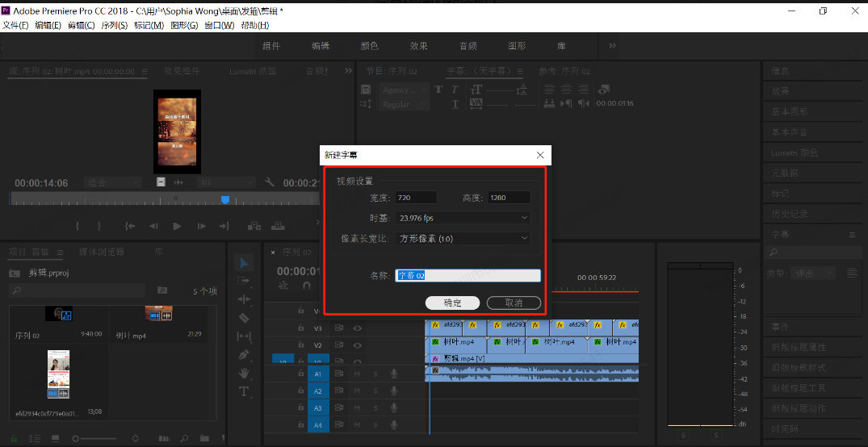Viewport: 868px width, 447px height.
Task: Switch to 颜色 workspace tab
Action: click(369, 46)
